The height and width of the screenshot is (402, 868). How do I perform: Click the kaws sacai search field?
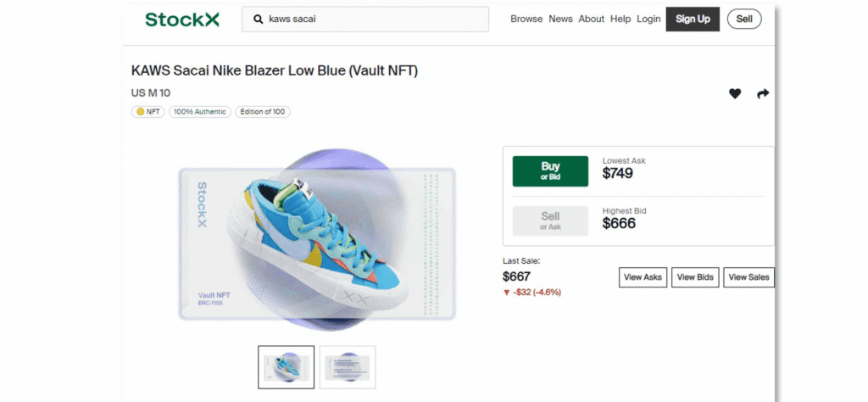(x=373, y=19)
